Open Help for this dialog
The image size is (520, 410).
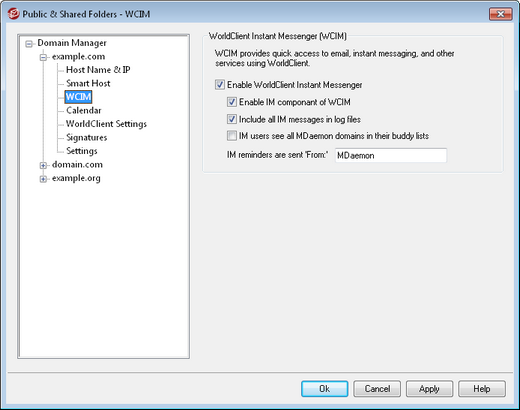coord(482,389)
